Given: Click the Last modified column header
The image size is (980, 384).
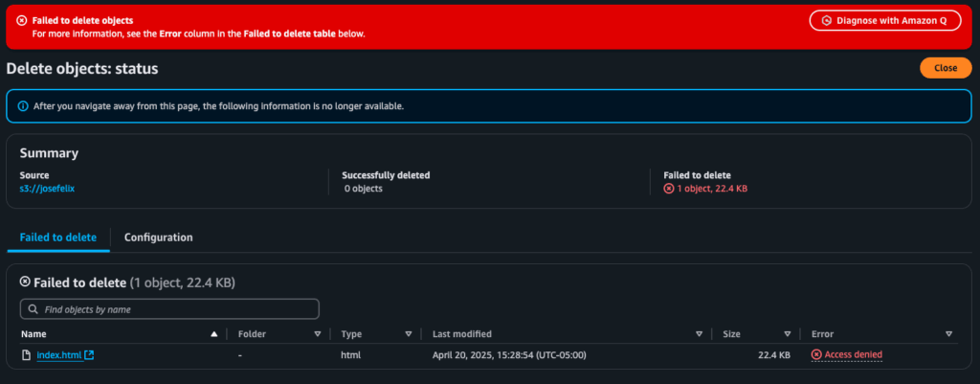Looking at the screenshot, I should 462,334.
